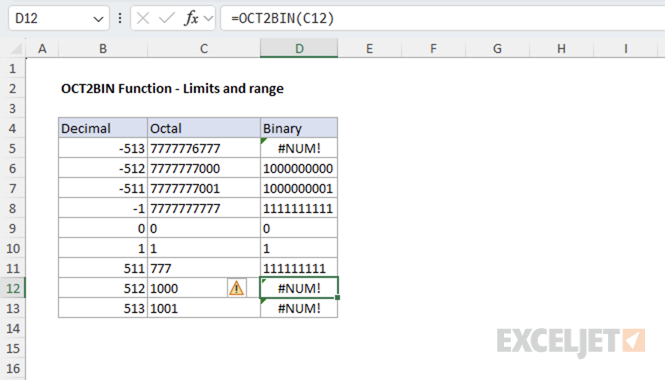Click the Enter checkmark icon in formula bar
Screen dimensions: 665x380
[x=167, y=18]
